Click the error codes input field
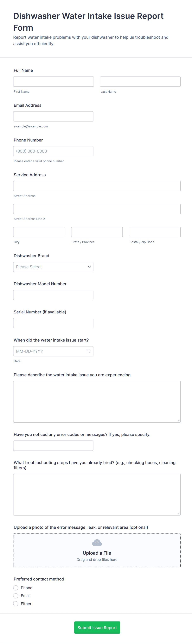192x644 pixels. click(x=53, y=445)
